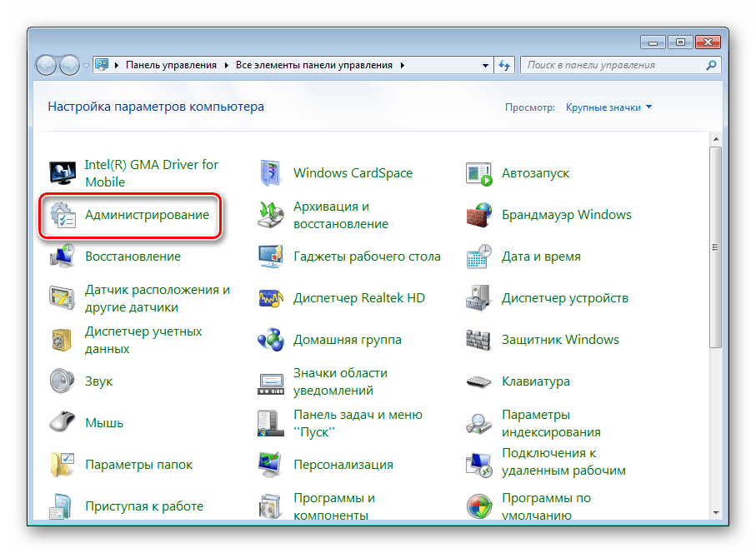Viewport: 756px width, 553px height.
Task: Open the Приступая к работе icon
Action: tap(61, 506)
